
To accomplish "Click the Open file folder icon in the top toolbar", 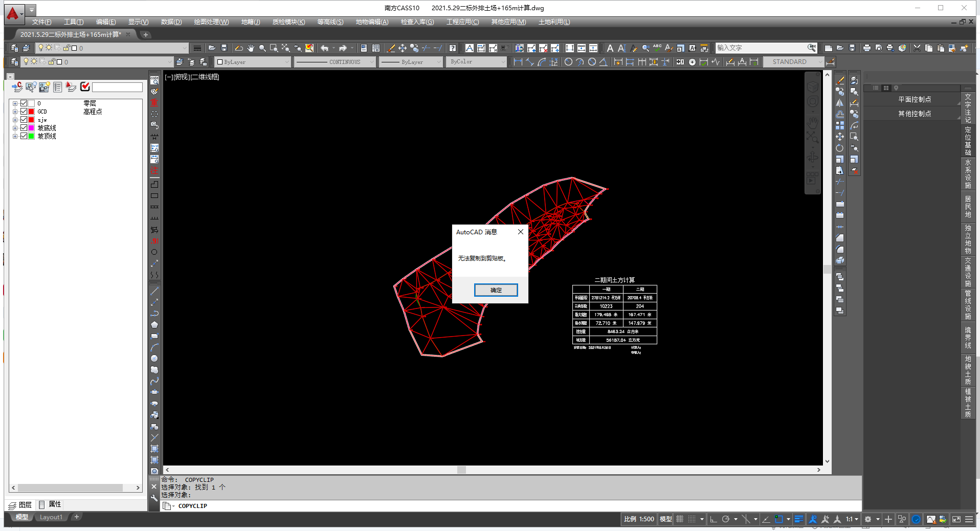I will pyautogui.click(x=212, y=48).
